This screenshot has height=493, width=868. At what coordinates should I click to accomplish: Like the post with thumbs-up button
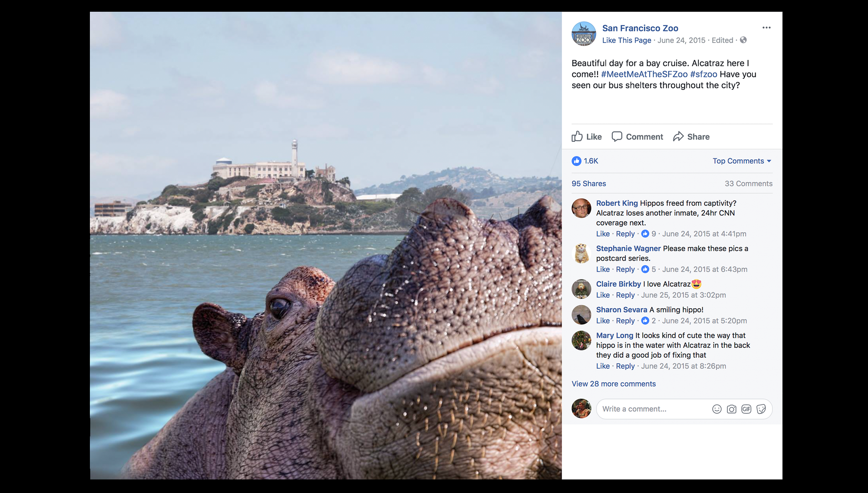pyautogui.click(x=587, y=137)
